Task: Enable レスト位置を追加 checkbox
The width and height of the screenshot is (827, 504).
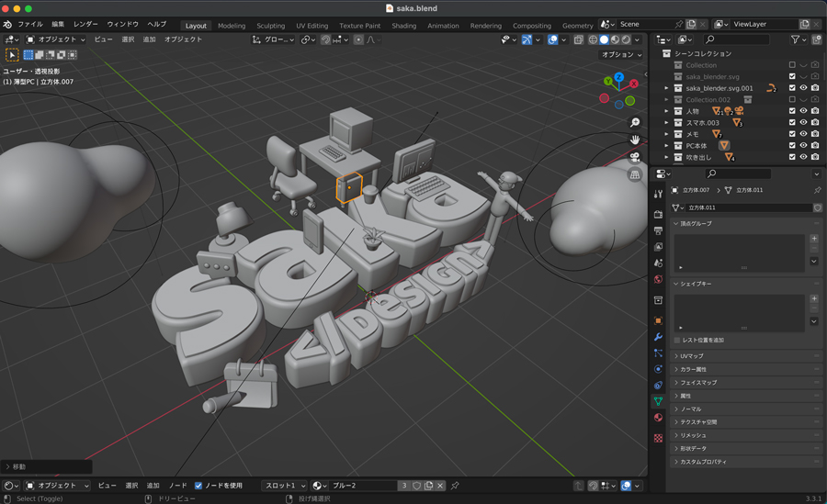Action: click(678, 340)
